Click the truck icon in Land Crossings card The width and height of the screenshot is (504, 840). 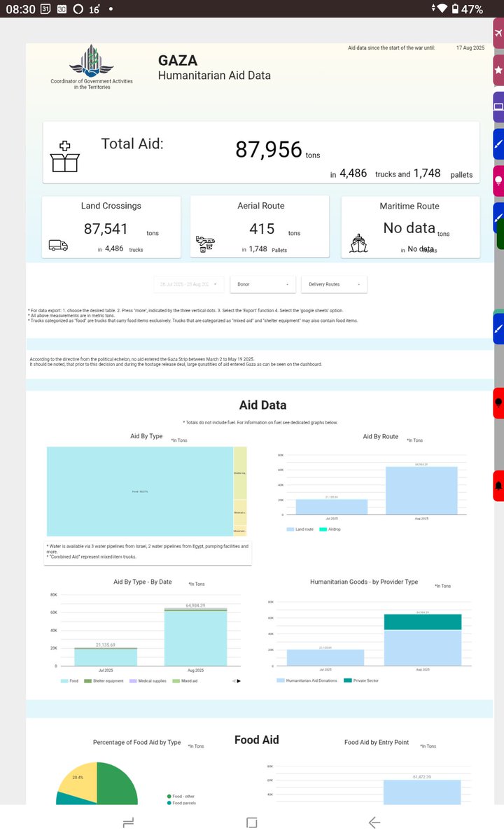click(x=58, y=245)
